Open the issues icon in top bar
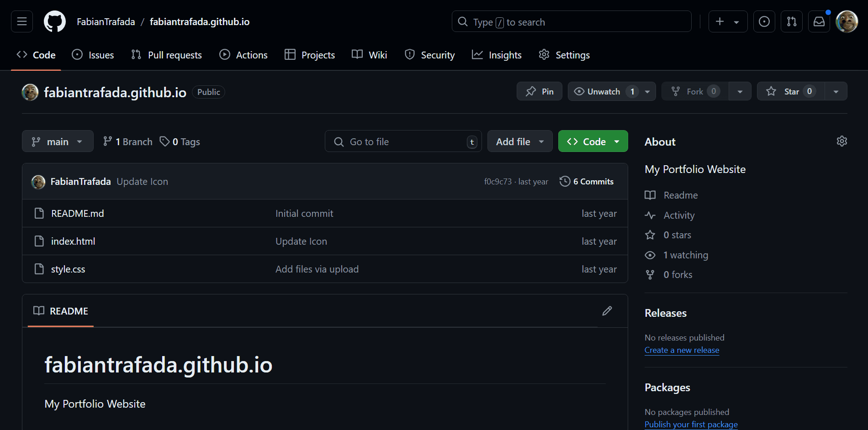The image size is (868, 430). 764,21
